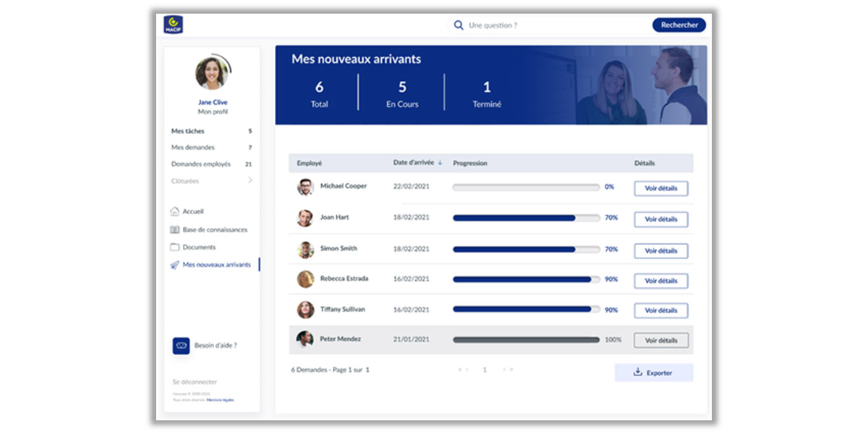Click the Progression column header
The width and height of the screenshot is (868, 434).
pos(470,163)
